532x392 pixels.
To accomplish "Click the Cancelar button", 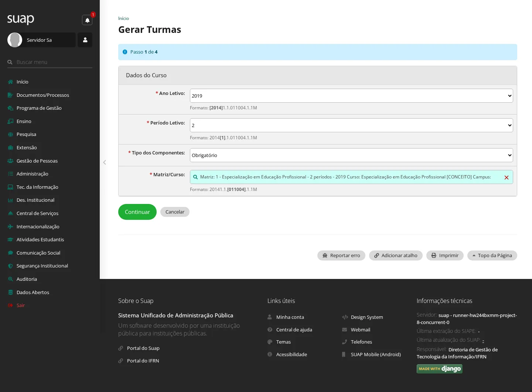I will (175, 212).
